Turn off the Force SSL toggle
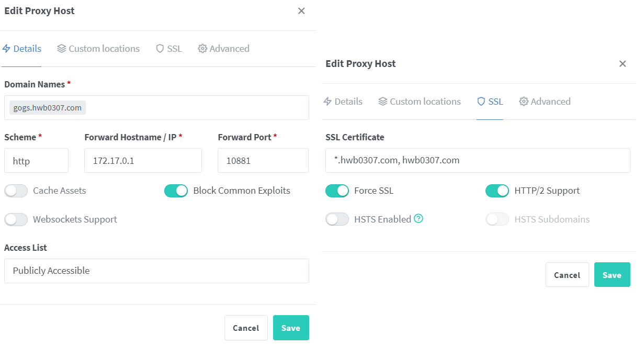This screenshot has height=345, width=644. [337, 191]
